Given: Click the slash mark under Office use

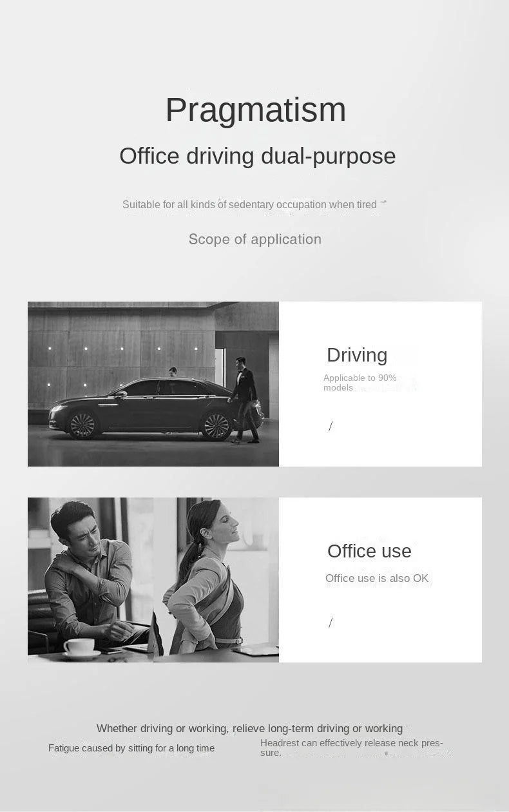Looking at the screenshot, I should (331, 623).
